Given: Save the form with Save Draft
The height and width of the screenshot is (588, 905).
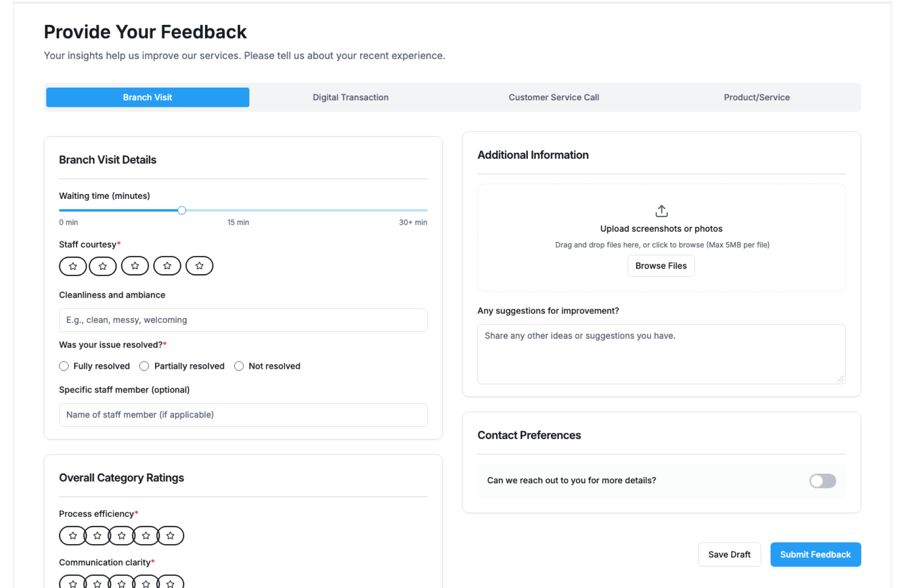Looking at the screenshot, I should click(729, 555).
